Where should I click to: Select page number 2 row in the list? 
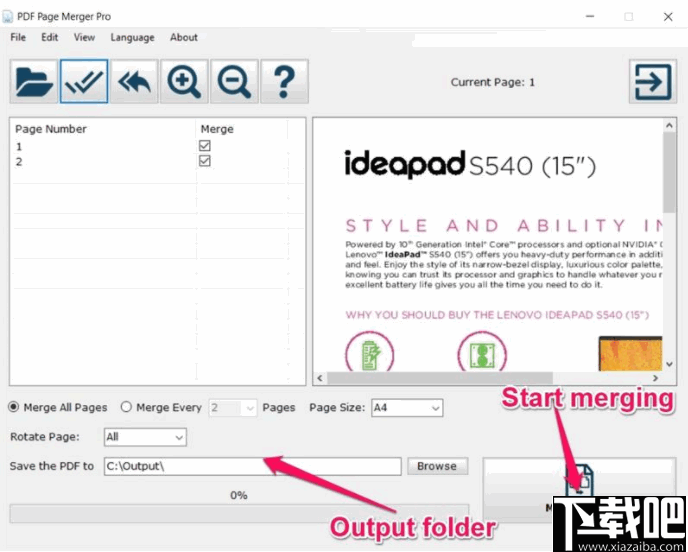(x=157, y=161)
